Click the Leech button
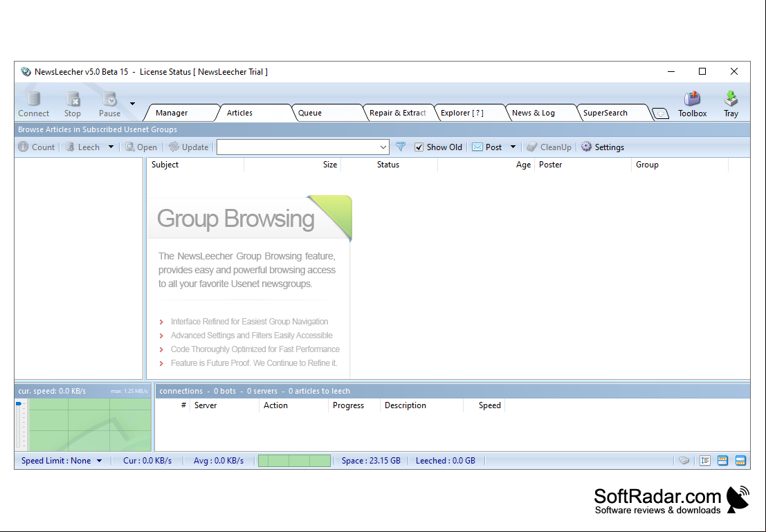Screen dimensions: 766x532 click(83, 147)
